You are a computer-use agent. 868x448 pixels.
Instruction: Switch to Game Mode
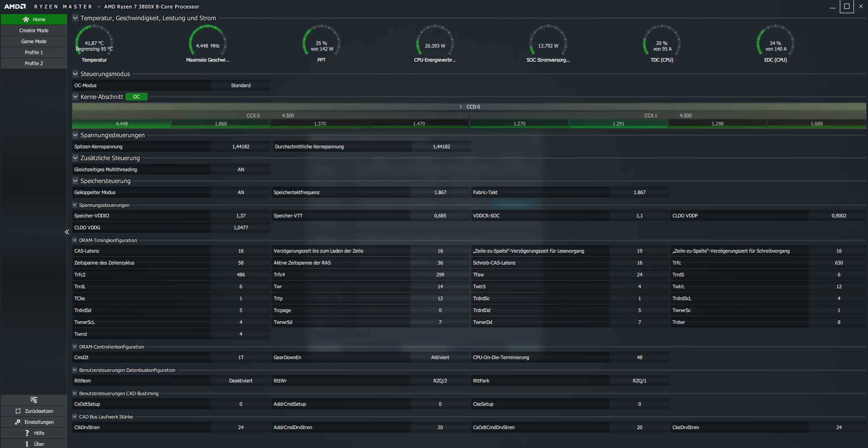(x=34, y=41)
